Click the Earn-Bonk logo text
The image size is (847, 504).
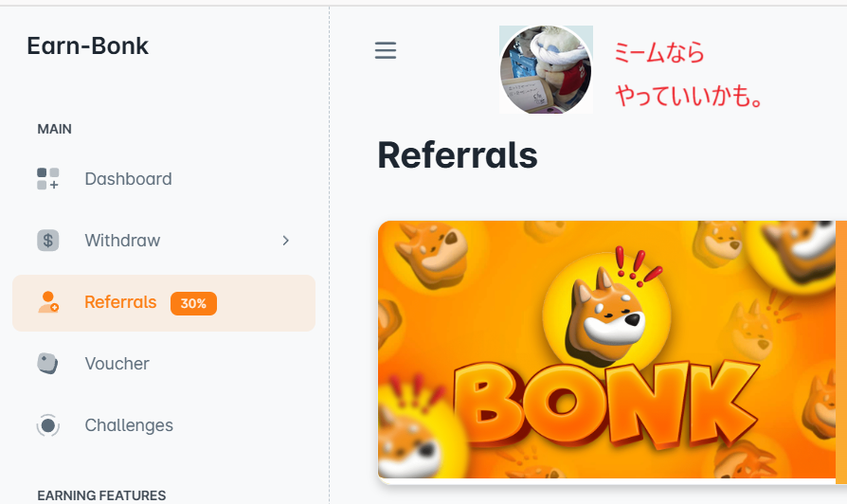pyautogui.click(x=87, y=45)
